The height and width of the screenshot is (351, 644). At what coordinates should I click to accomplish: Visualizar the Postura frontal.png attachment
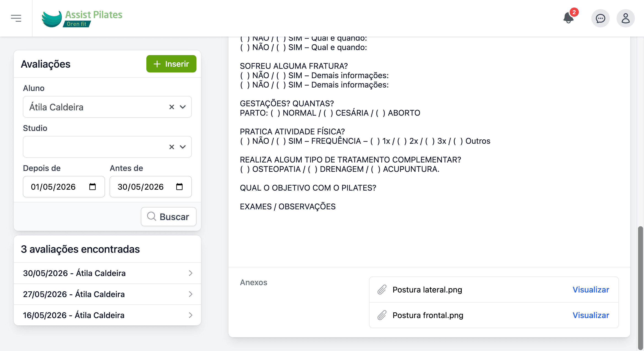pyautogui.click(x=591, y=315)
